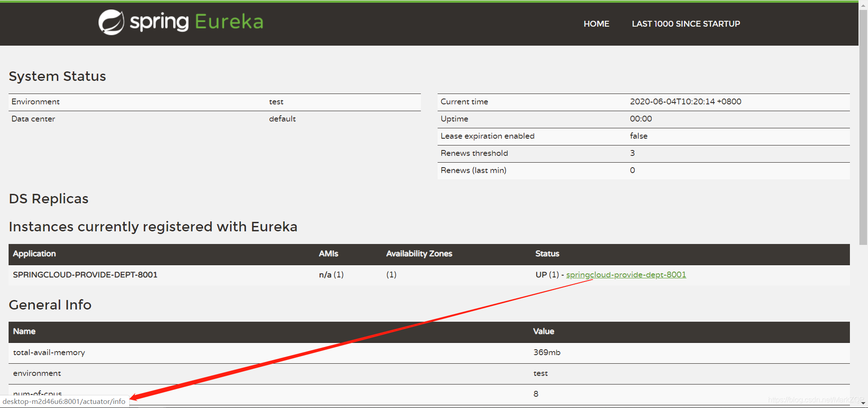This screenshot has width=868, height=408.
Task: Click the 'Data center' label
Action: (x=33, y=119)
